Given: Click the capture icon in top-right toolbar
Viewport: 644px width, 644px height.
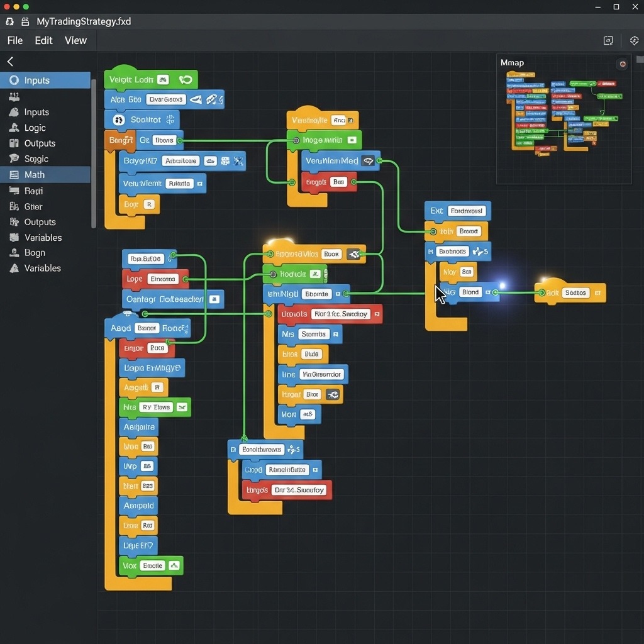Looking at the screenshot, I should pyautogui.click(x=608, y=40).
